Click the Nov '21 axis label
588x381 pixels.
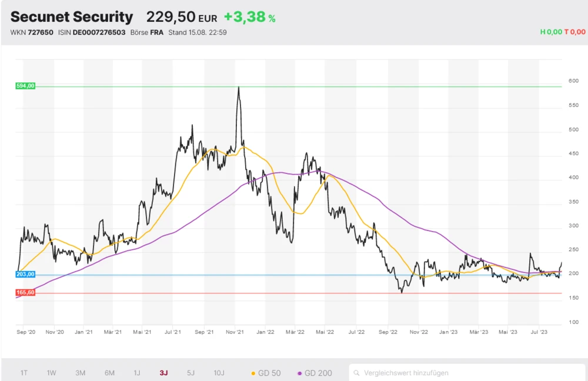pyautogui.click(x=235, y=332)
